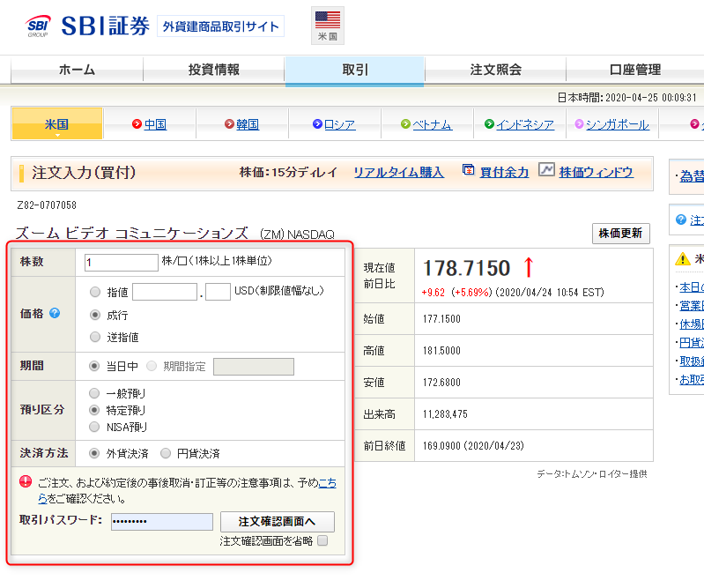Click the red warning icon by order notice
The height and width of the screenshot is (588, 704).
(26, 482)
